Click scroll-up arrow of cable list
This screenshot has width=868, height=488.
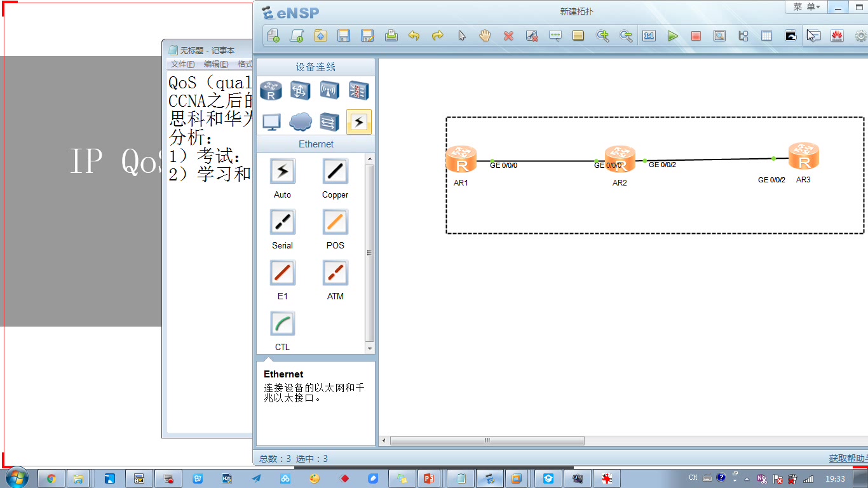[x=370, y=158]
